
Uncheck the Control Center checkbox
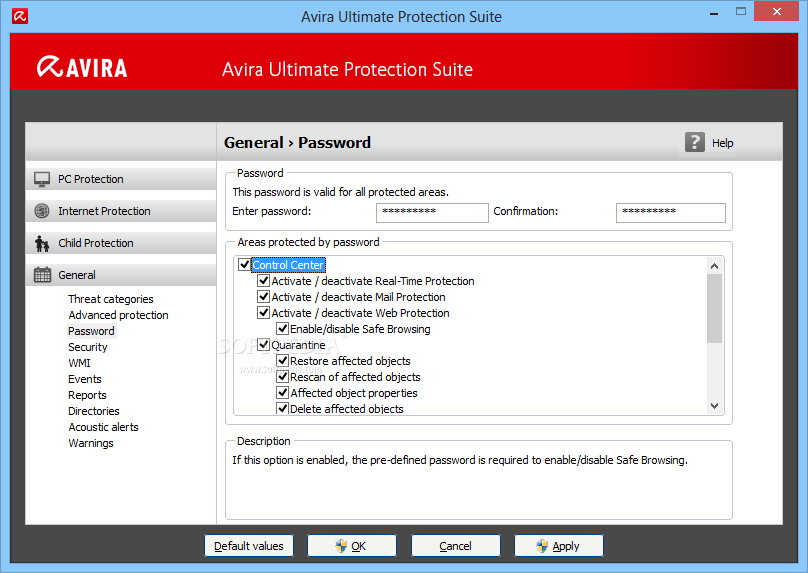pyautogui.click(x=245, y=265)
